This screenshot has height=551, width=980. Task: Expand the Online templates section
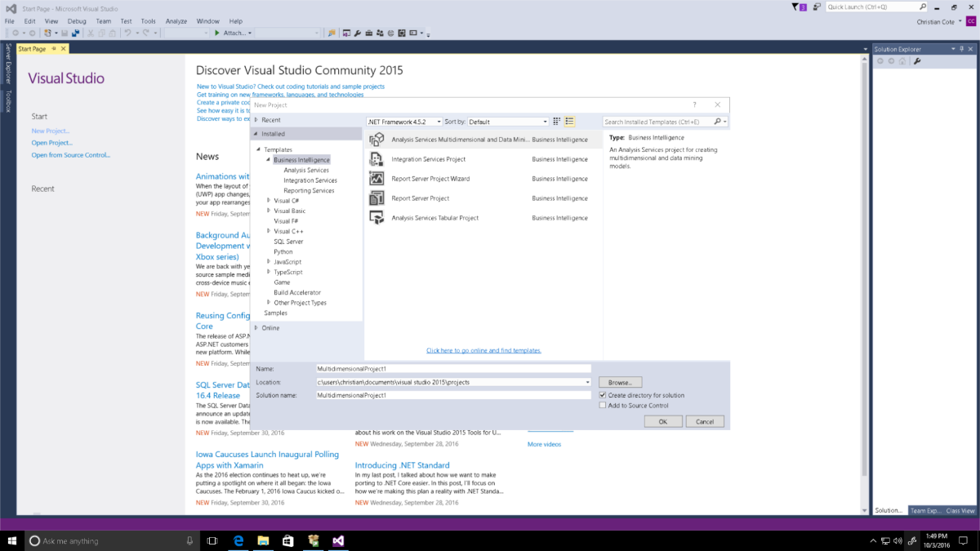[256, 328]
